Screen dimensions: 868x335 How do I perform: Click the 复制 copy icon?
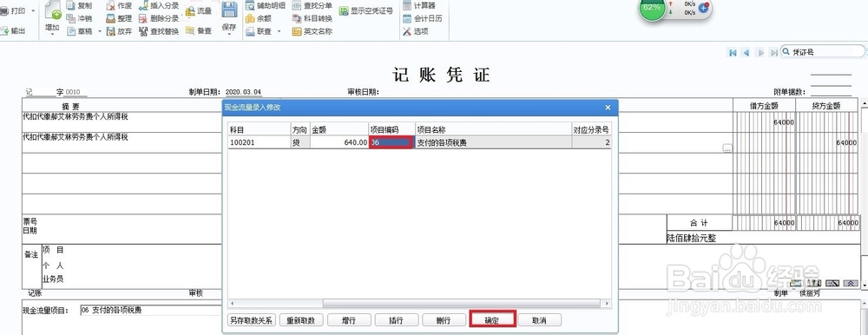click(x=71, y=5)
